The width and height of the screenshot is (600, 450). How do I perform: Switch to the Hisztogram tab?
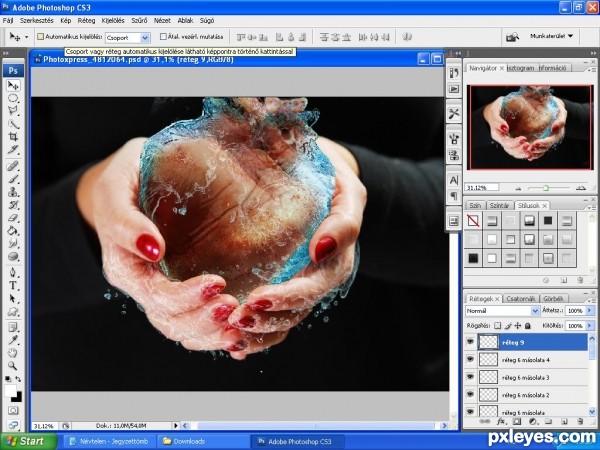pos(520,68)
